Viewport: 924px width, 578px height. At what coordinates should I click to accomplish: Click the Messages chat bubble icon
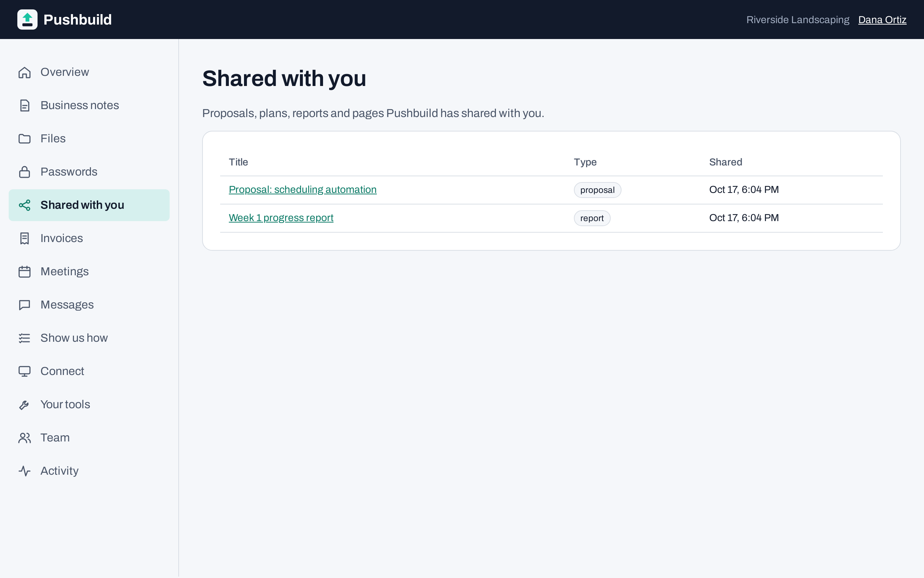point(25,305)
